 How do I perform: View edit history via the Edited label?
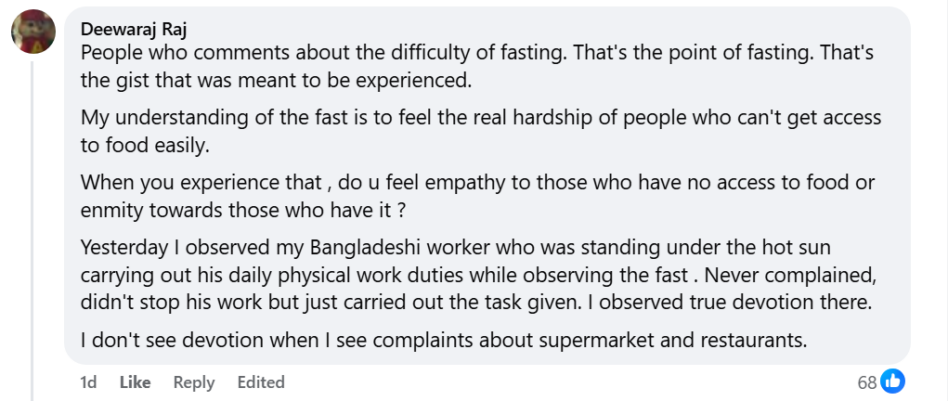[x=261, y=382]
